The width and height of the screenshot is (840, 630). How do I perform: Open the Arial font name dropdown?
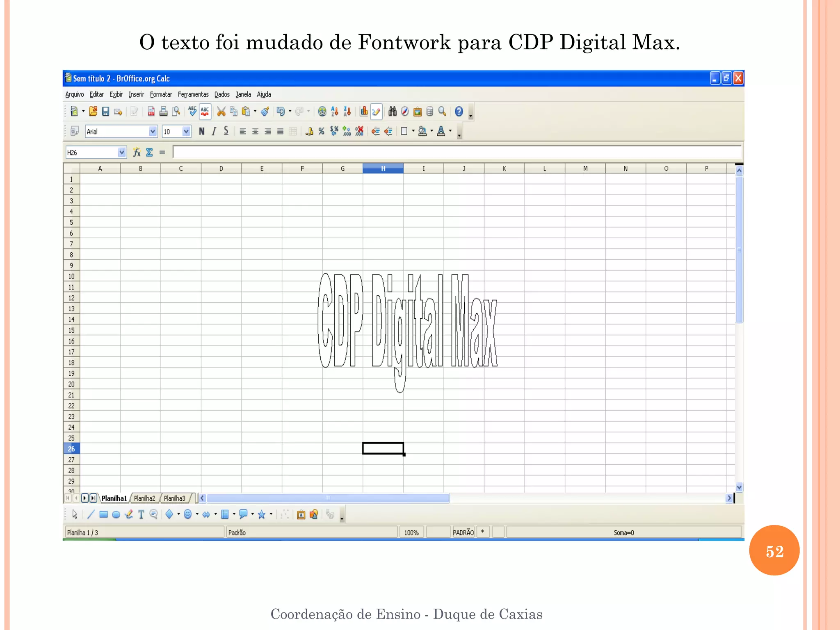[x=153, y=131]
